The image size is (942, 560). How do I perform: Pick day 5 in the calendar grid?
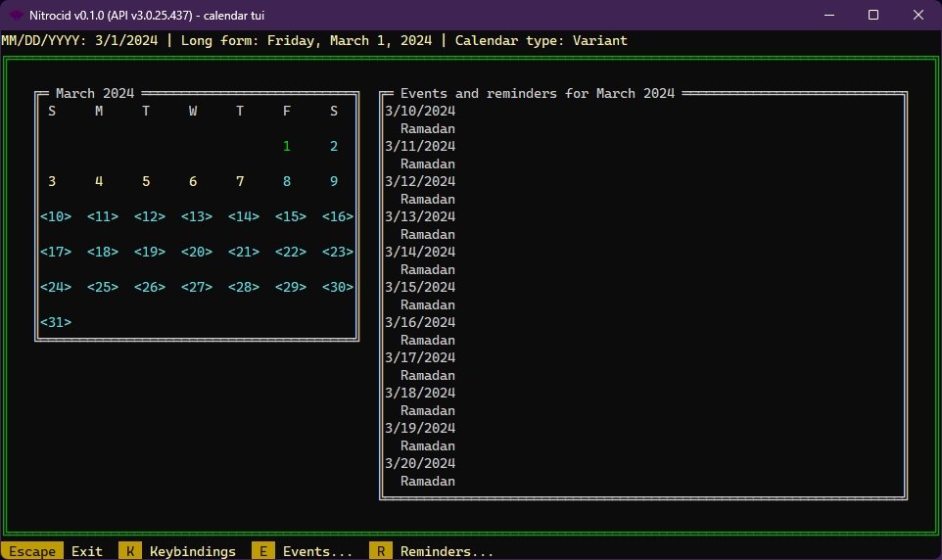[146, 181]
